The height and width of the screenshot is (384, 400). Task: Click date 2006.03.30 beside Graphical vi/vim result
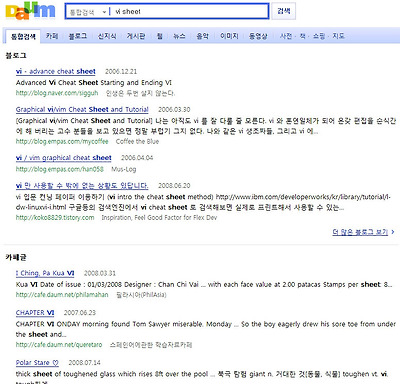point(174,109)
